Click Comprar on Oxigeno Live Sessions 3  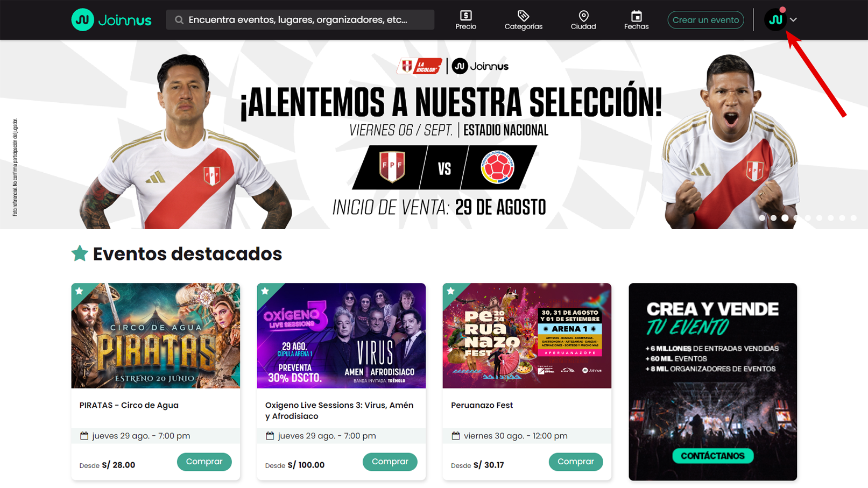click(x=390, y=462)
